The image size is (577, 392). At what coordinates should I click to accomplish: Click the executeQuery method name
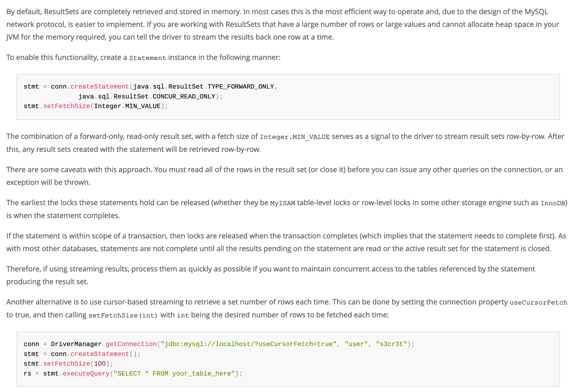click(x=86, y=374)
